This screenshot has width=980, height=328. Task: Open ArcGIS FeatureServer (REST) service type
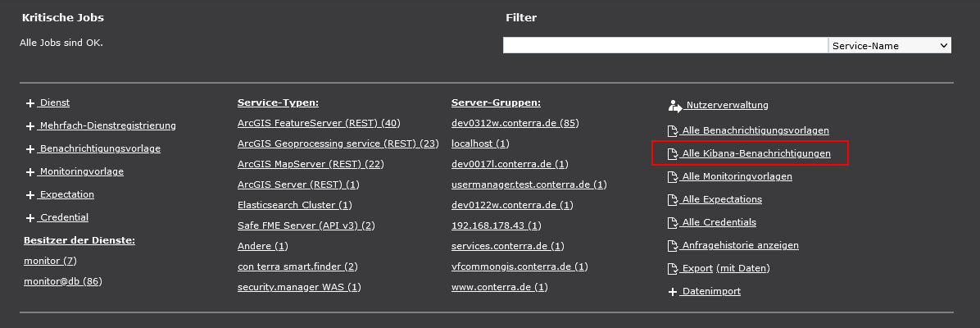(x=318, y=123)
